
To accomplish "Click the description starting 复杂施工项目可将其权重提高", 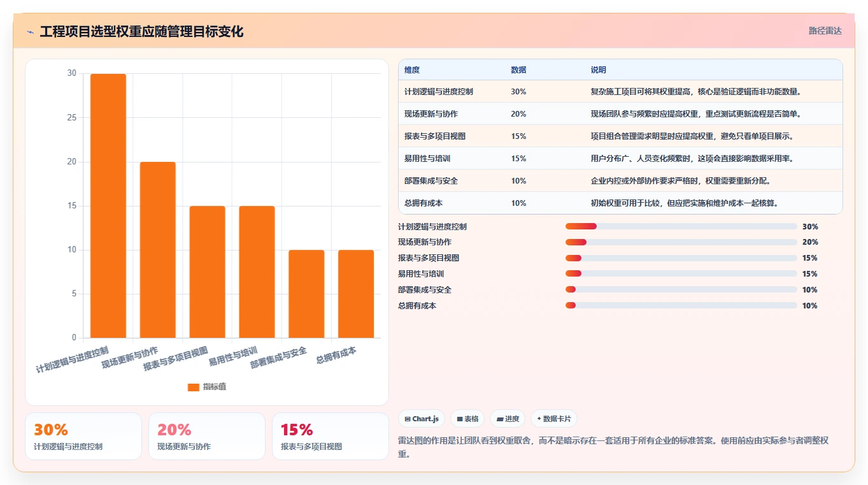I will click(695, 92).
